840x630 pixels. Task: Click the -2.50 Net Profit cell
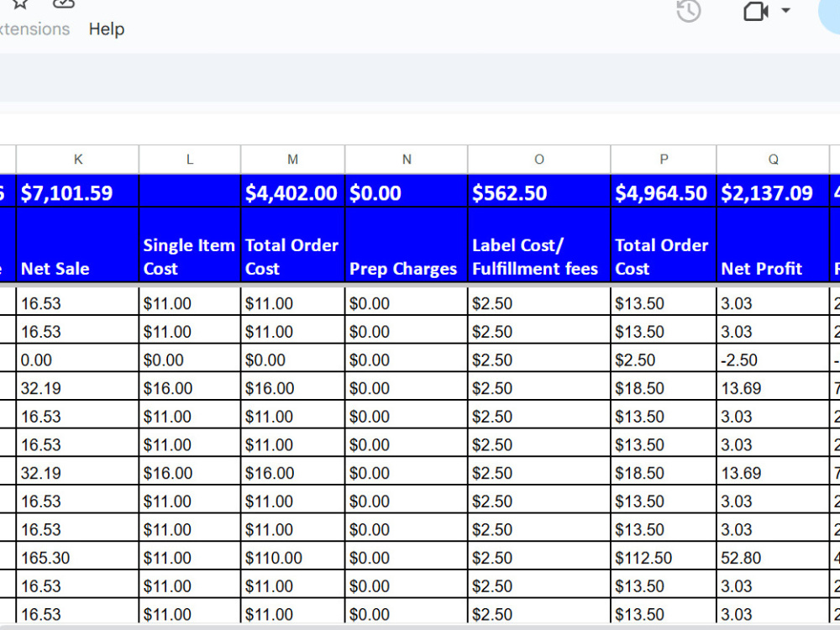(773, 360)
